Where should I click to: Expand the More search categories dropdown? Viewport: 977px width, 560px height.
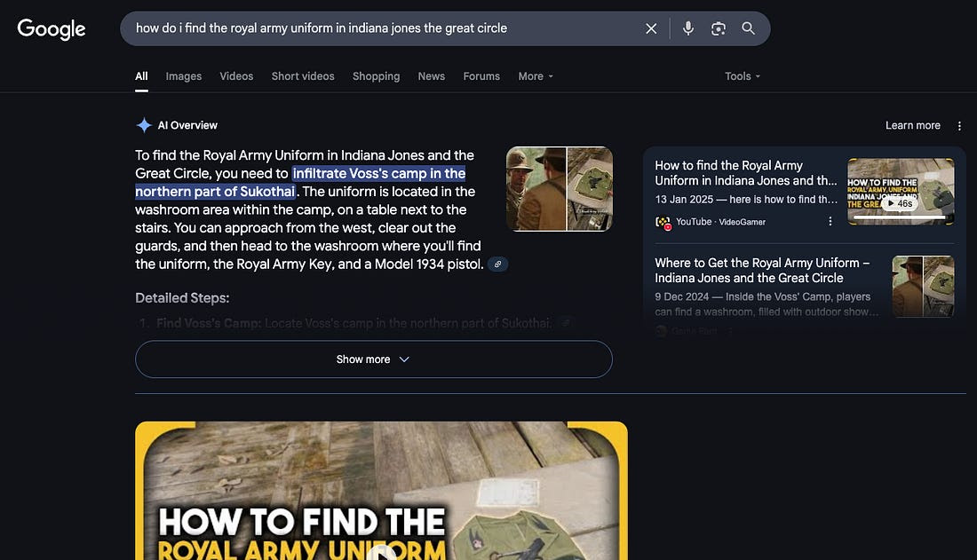pyautogui.click(x=536, y=76)
